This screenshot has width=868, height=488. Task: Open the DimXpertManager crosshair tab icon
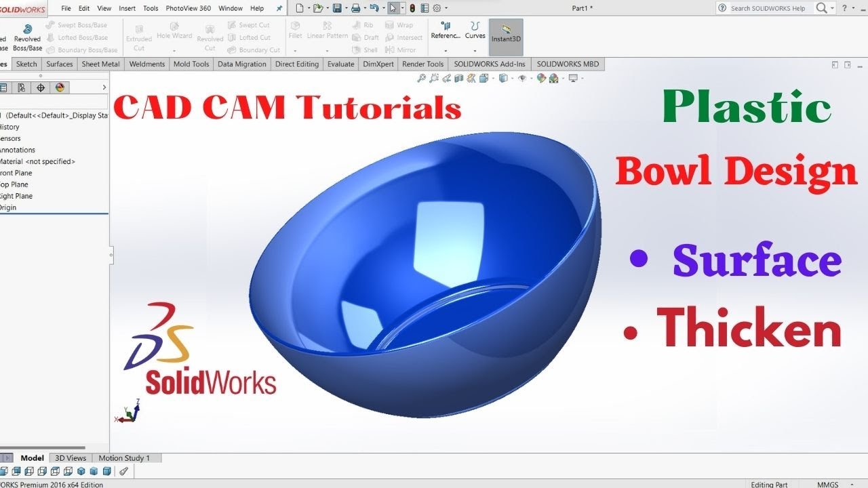coord(41,87)
